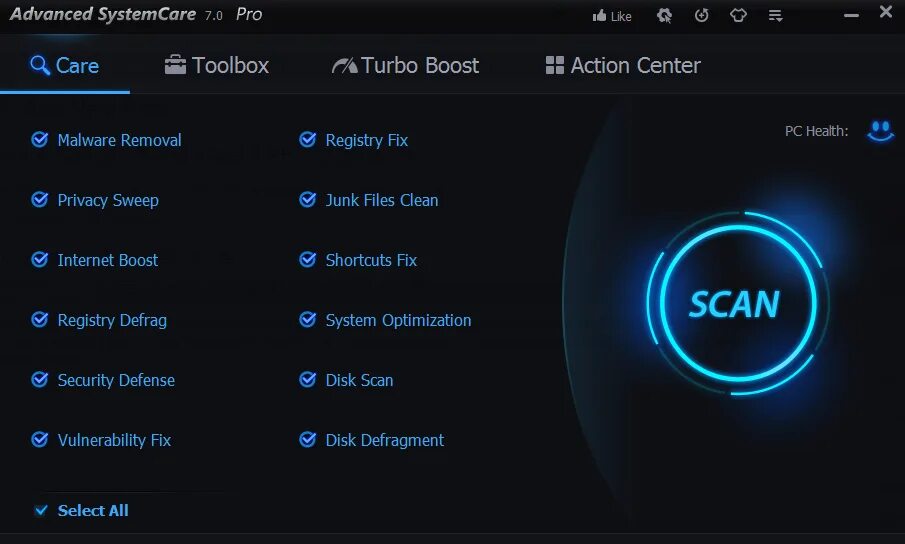Toggle the Registry Fix checkbox

[308, 140]
